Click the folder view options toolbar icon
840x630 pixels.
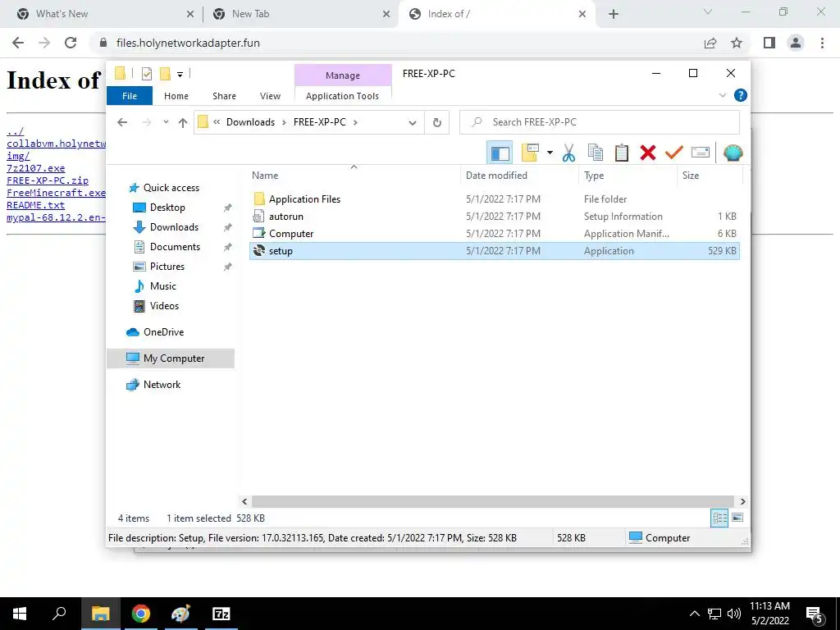click(x=530, y=153)
